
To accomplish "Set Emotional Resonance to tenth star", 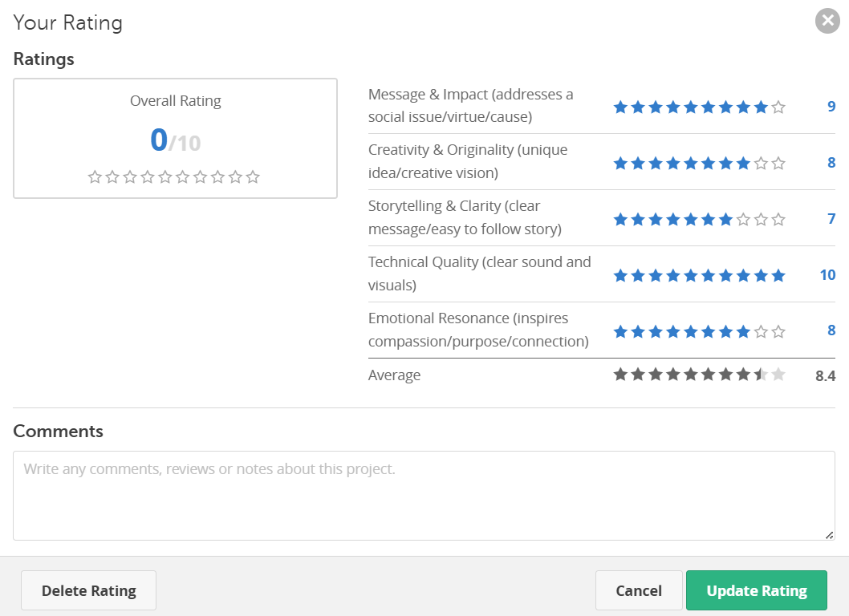I will click(778, 332).
